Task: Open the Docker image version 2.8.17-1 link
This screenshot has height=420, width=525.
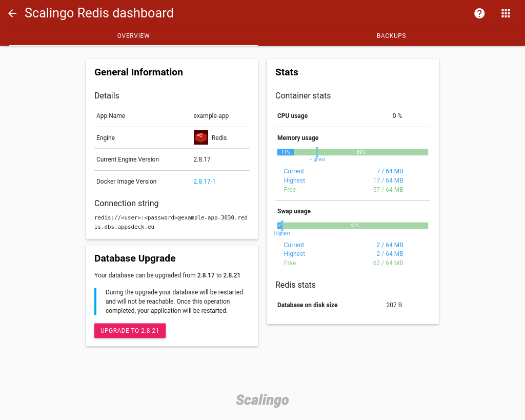Action: 204,181
